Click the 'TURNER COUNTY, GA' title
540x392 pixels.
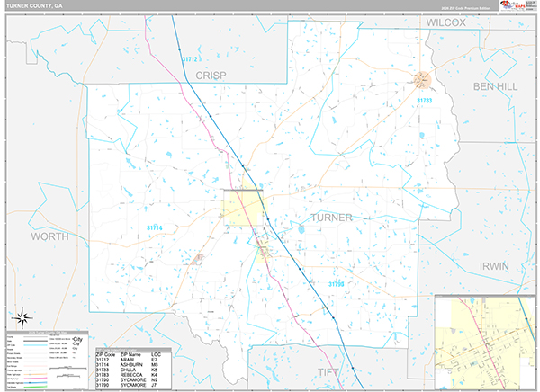(x=34, y=6)
